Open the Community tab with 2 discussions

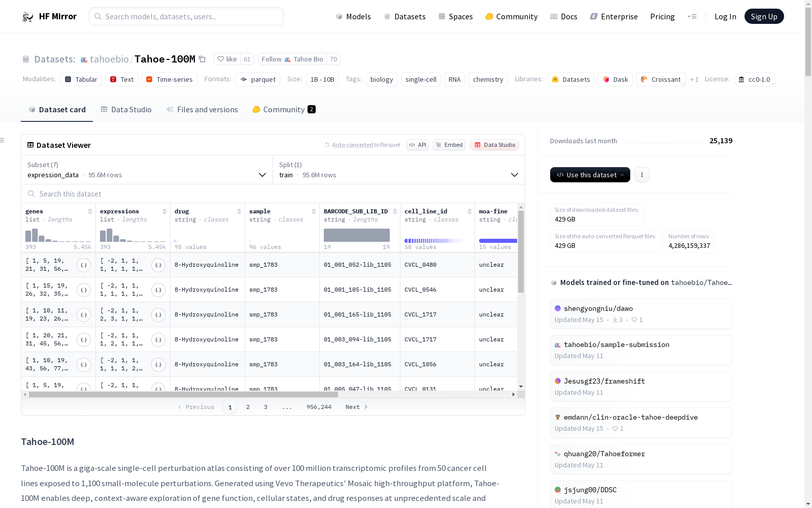(284, 110)
